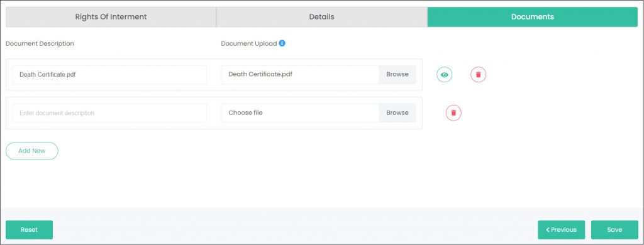Image resolution: width=644 pixels, height=245 pixels.
Task: Switch to the Details tab
Action: [321, 17]
